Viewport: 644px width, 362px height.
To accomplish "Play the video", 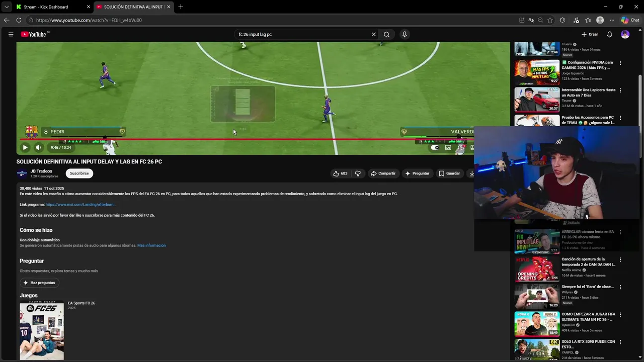I will [25, 147].
